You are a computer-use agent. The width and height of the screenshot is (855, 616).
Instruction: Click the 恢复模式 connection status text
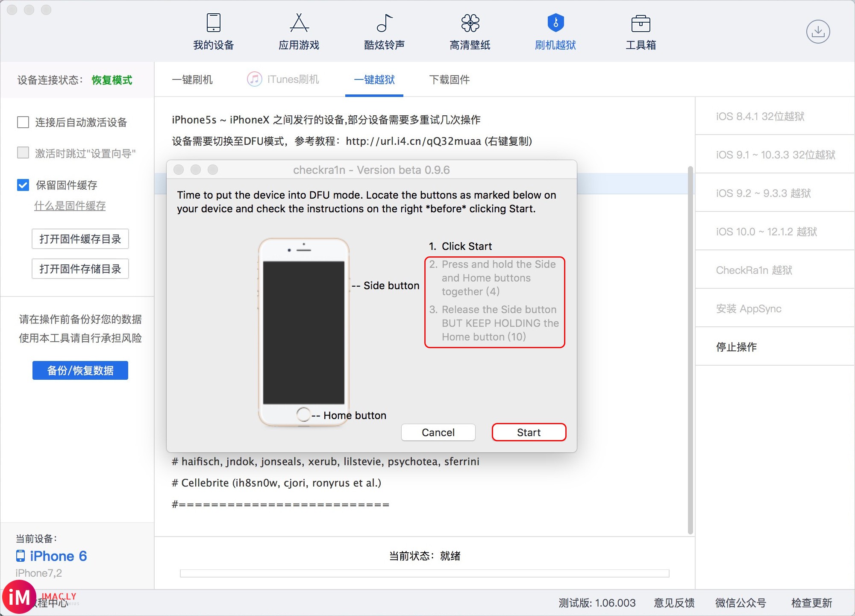pos(112,80)
